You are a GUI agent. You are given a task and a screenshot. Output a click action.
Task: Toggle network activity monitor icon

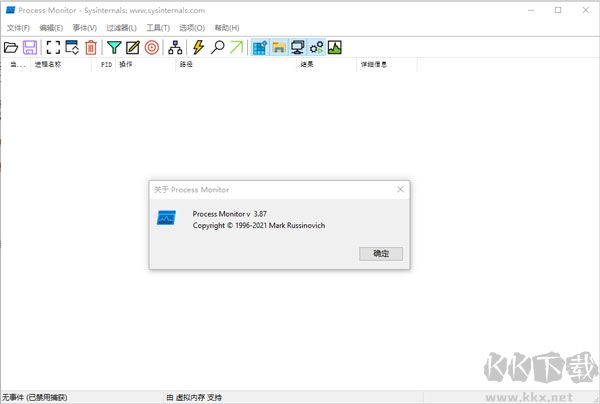click(x=298, y=47)
